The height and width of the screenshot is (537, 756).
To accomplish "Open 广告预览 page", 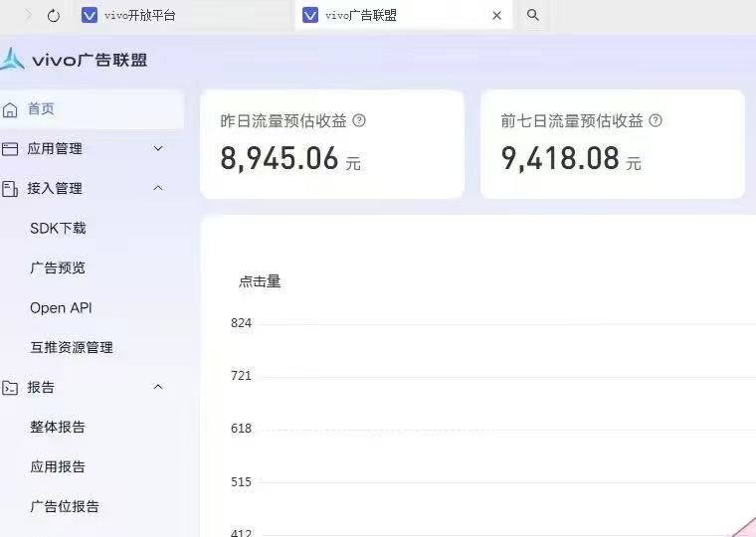I will 58,268.
